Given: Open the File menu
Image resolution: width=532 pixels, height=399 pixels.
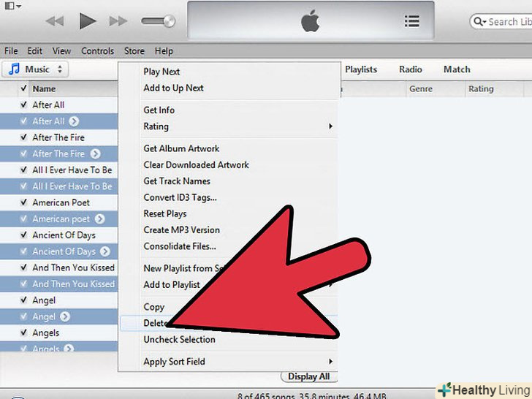Looking at the screenshot, I should (11, 51).
